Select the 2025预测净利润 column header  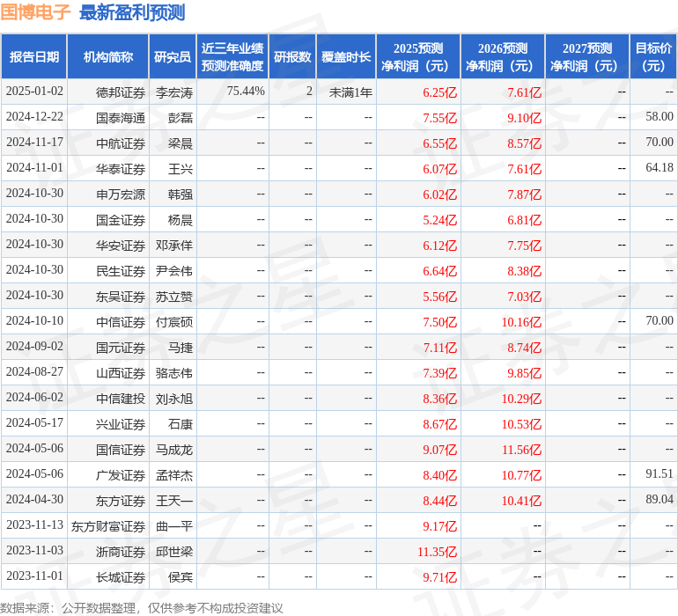[417, 57]
